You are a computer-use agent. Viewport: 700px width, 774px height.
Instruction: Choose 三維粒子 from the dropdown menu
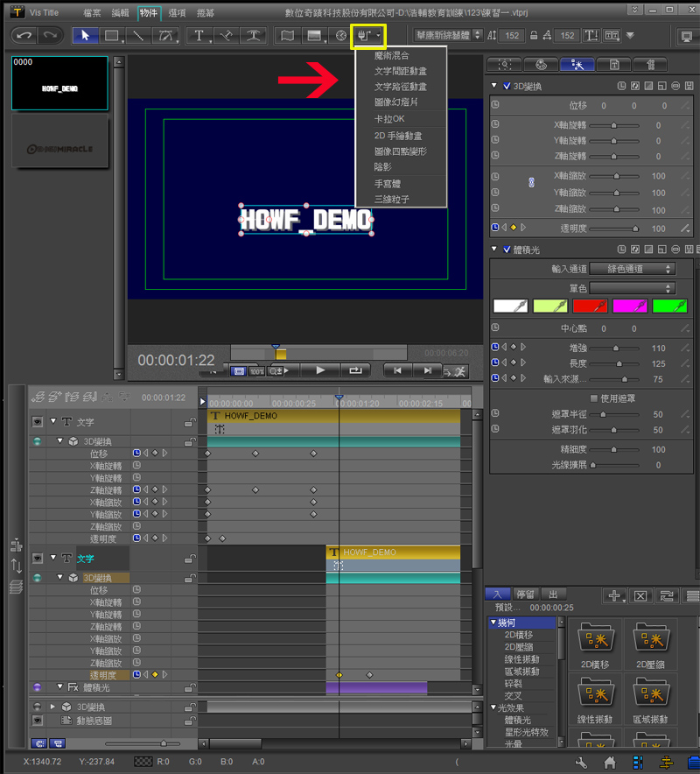coord(391,200)
